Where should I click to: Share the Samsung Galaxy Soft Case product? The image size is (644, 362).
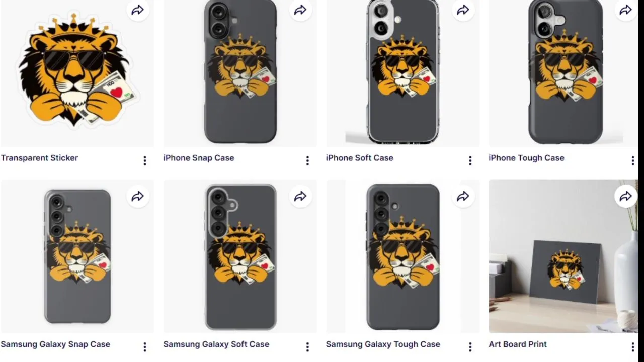point(300,197)
